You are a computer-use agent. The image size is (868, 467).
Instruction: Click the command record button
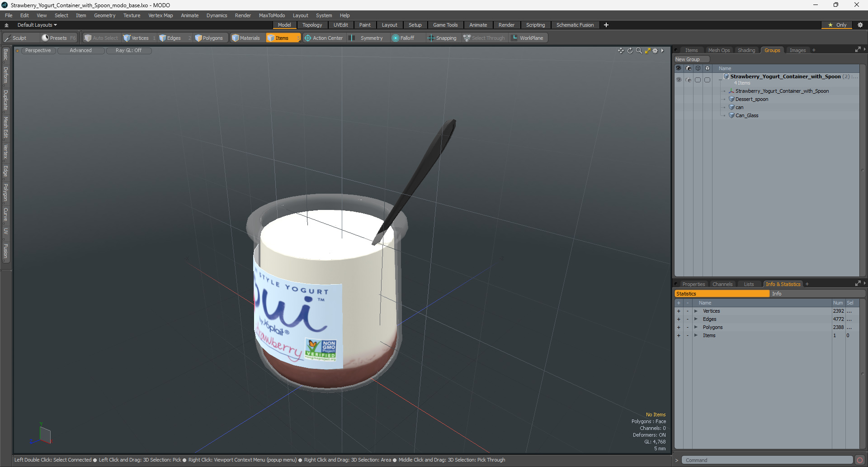pos(860,460)
